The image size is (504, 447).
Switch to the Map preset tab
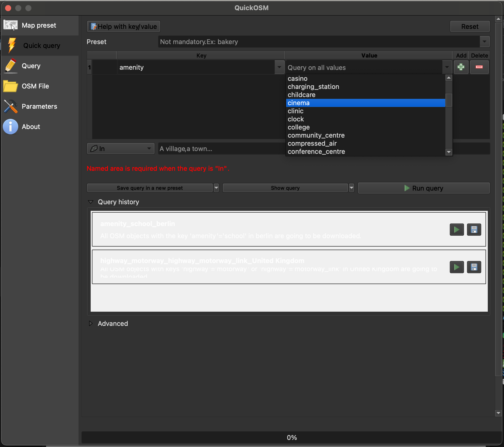tap(39, 25)
